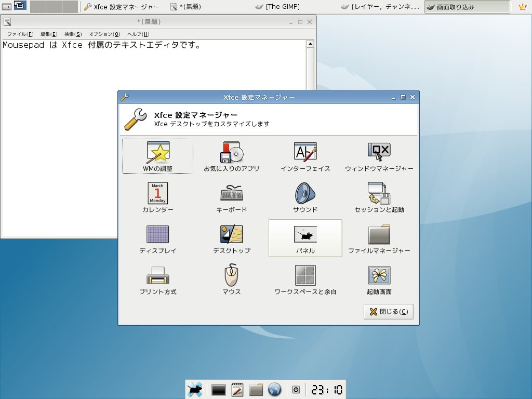Click the logout power icon in bottom panel
Viewport: 532px width, 399px height.
[296, 390]
